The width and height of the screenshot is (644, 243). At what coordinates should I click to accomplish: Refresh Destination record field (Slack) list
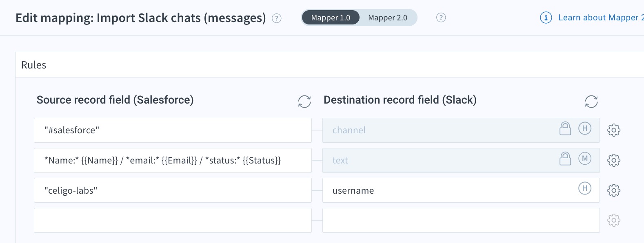(x=591, y=102)
